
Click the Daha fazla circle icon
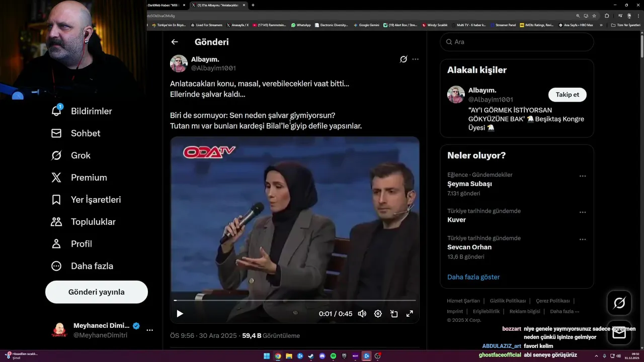point(56,266)
